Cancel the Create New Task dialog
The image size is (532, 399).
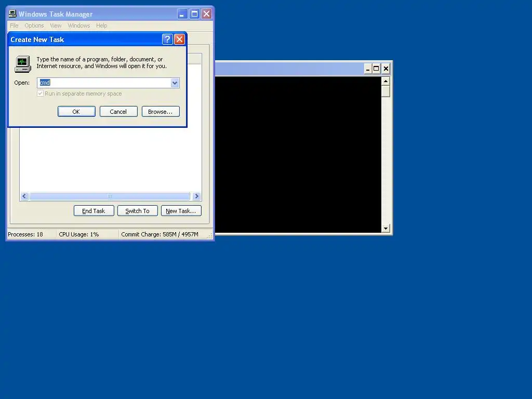point(118,112)
